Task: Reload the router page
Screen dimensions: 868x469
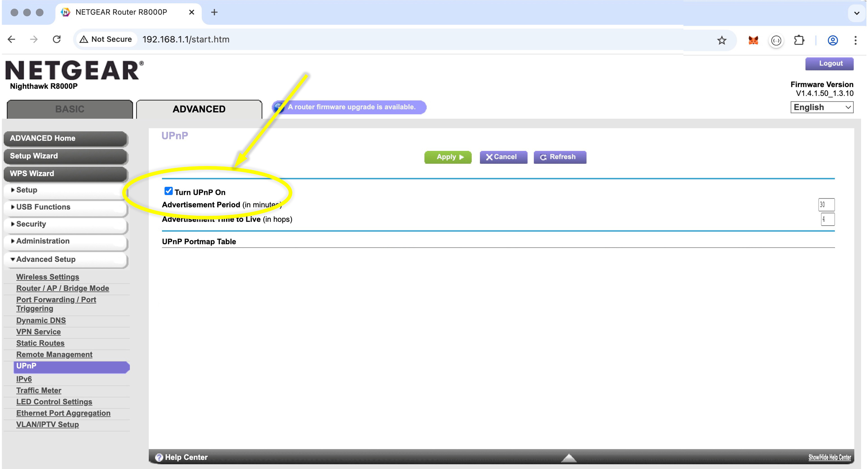Action: [57, 39]
